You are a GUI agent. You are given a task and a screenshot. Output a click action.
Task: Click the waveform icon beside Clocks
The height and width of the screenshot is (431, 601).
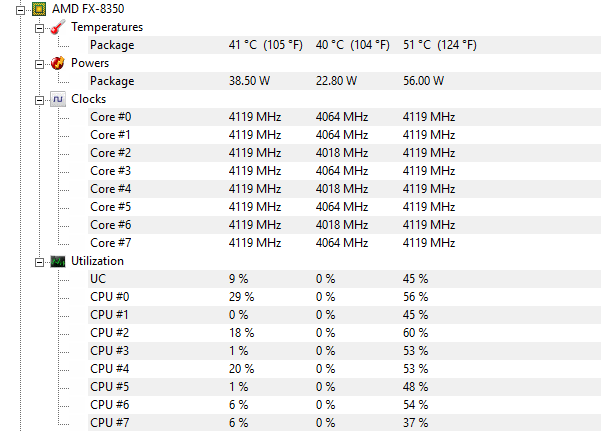(x=58, y=99)
